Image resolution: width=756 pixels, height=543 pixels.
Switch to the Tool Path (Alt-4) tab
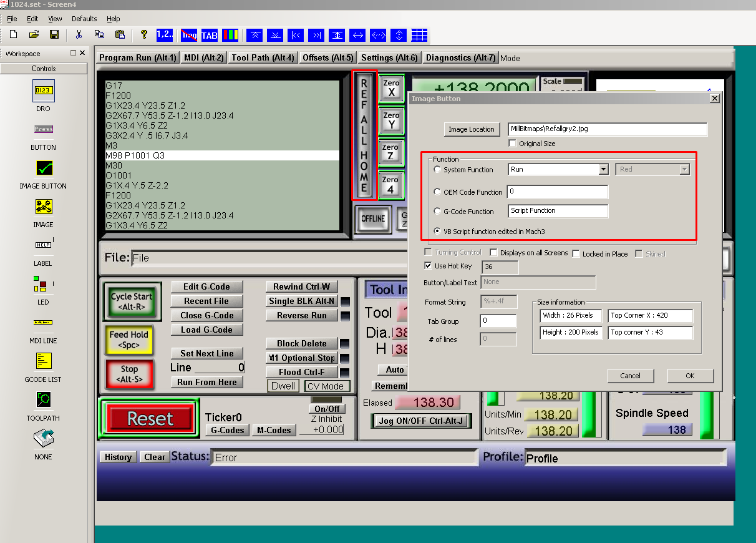(263, 57)
